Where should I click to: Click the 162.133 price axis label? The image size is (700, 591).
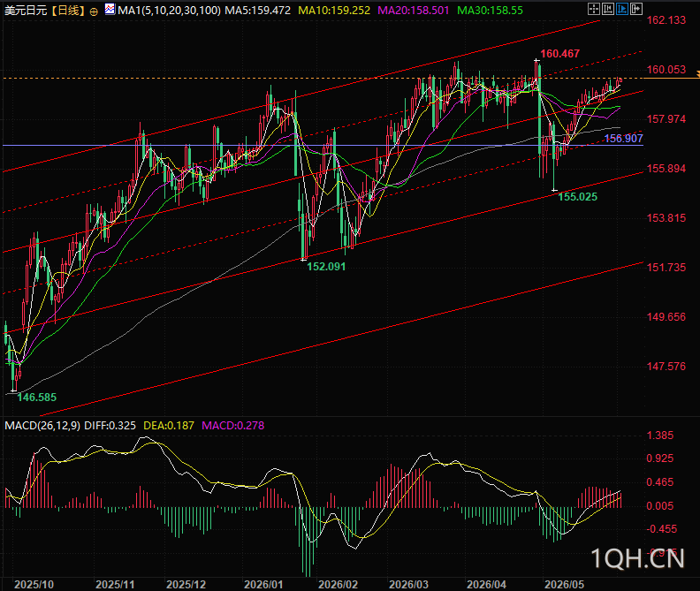(666, 20)
